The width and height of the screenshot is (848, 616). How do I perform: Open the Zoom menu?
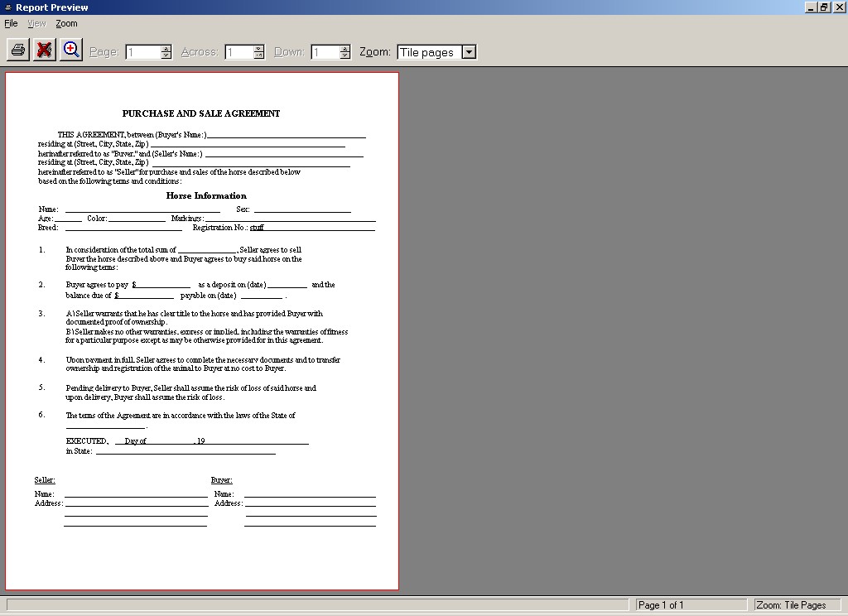tap(66, 24)
